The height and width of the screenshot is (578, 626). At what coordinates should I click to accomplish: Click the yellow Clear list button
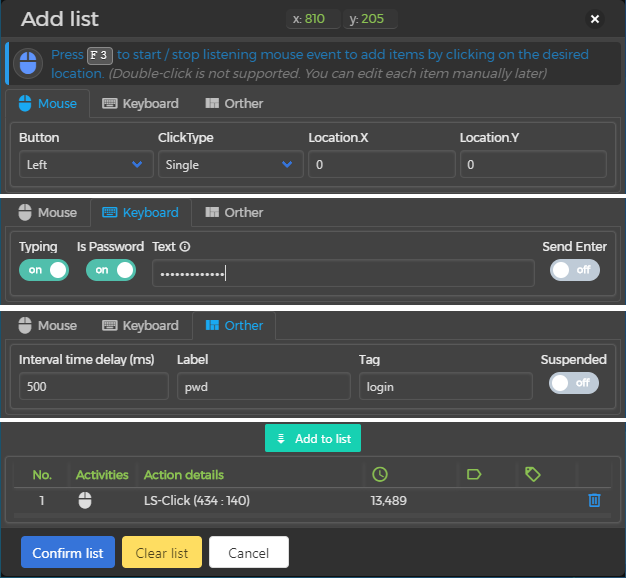(162, 552)
